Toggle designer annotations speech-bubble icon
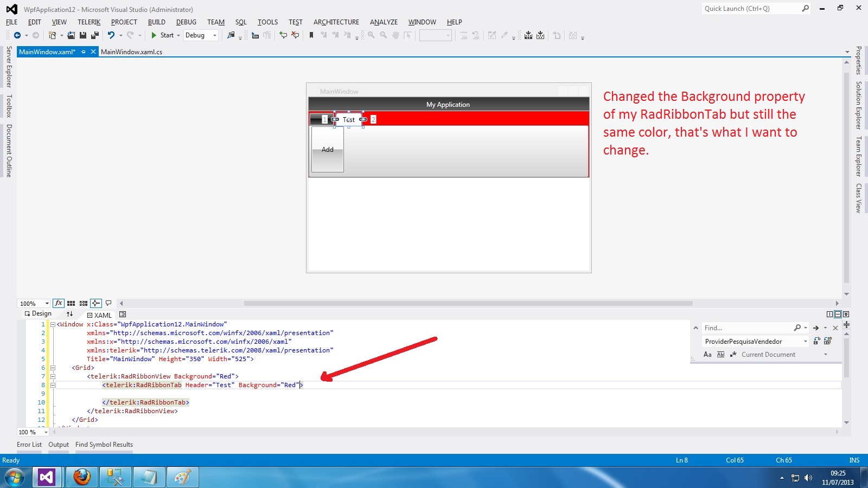 (108, 303)
